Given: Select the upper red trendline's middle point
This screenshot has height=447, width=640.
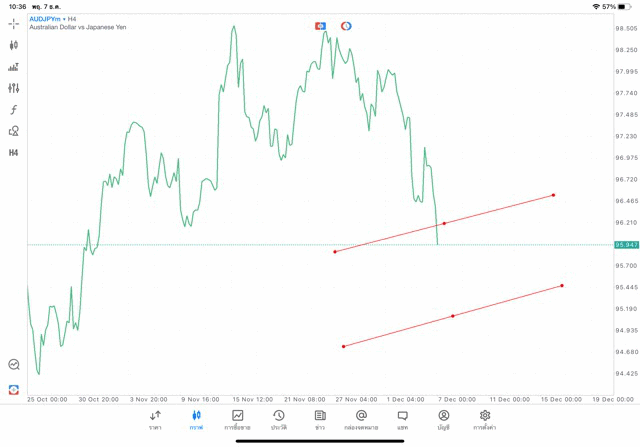Looking at the screenshot, I should (x=444, y=223).
